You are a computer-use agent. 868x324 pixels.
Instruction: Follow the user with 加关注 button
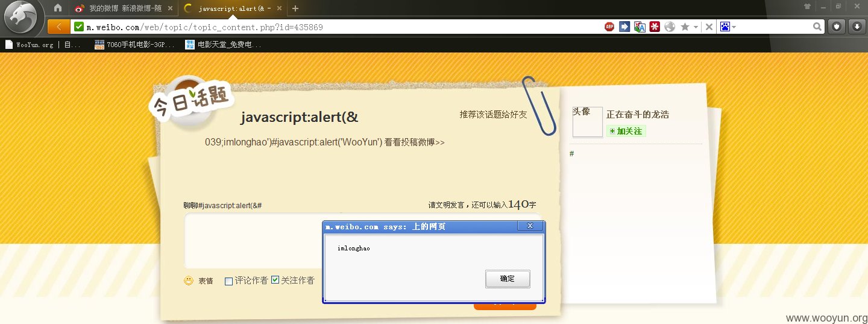(626, 131)
